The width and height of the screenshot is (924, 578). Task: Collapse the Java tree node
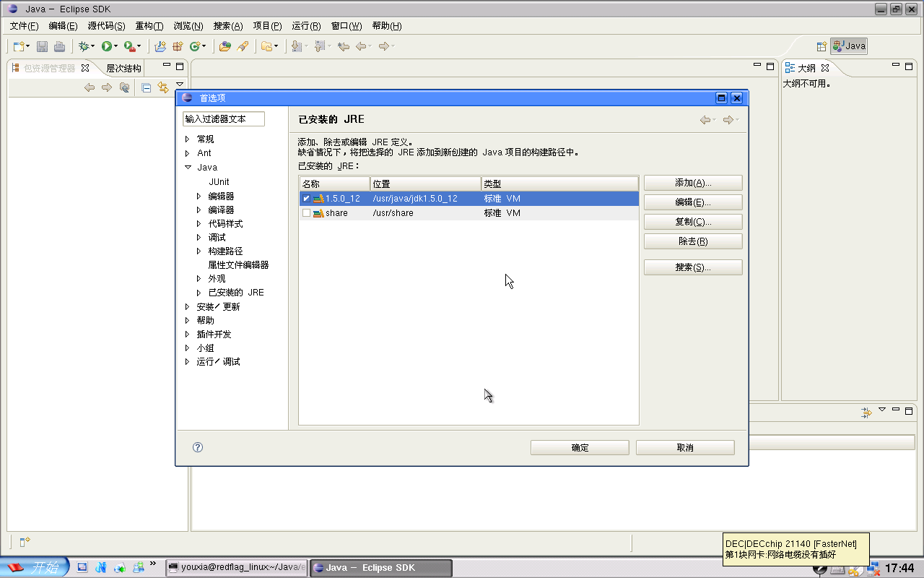tap(188, 167)
